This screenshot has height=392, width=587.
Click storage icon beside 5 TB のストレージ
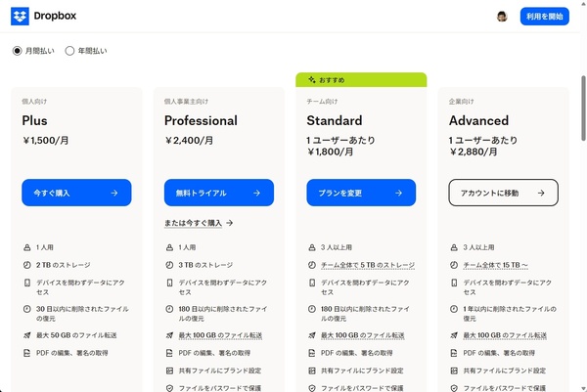click(312, 265)
